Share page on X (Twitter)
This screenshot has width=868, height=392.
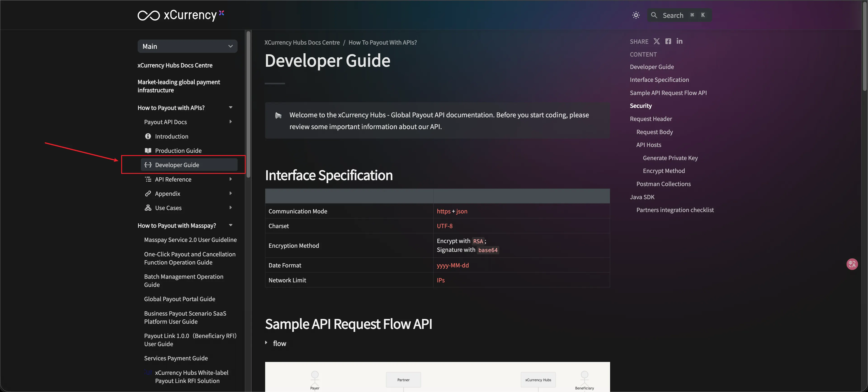point(656,41)
